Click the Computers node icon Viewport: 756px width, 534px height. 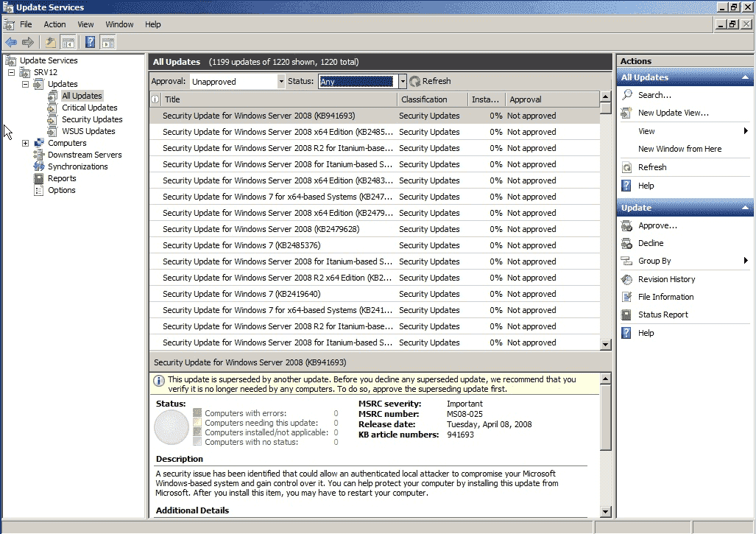coord(39,143)
